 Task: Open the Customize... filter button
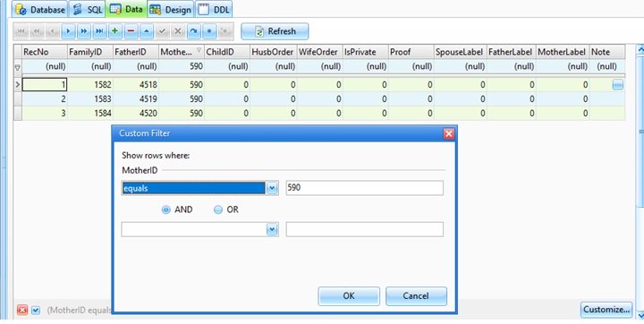(606, 310)
